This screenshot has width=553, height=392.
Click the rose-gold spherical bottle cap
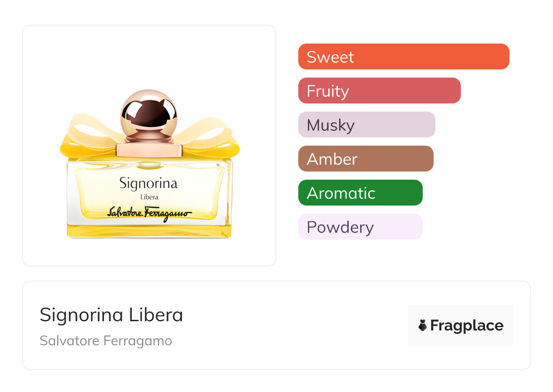148,110
